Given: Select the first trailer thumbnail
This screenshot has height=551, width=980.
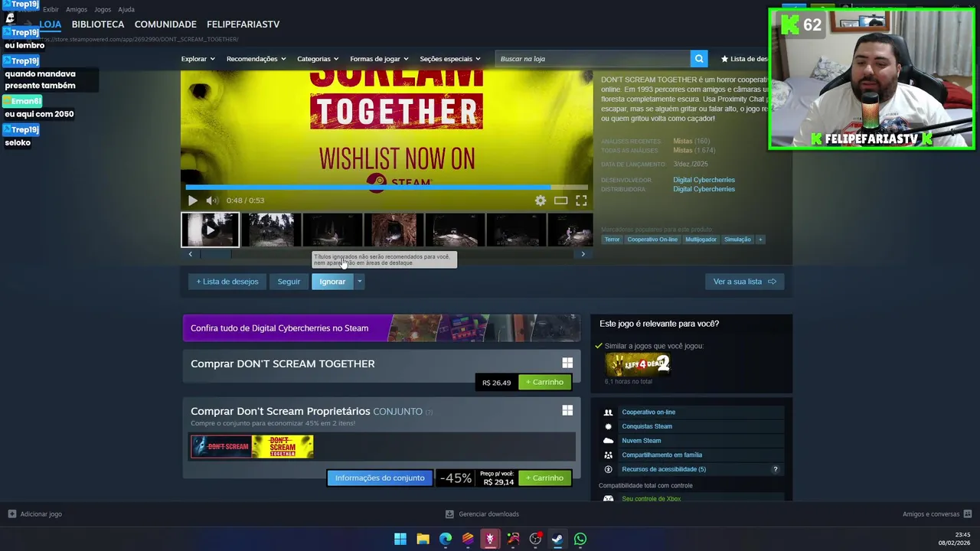Looking at the screenshot, I should tap(210, 230).
